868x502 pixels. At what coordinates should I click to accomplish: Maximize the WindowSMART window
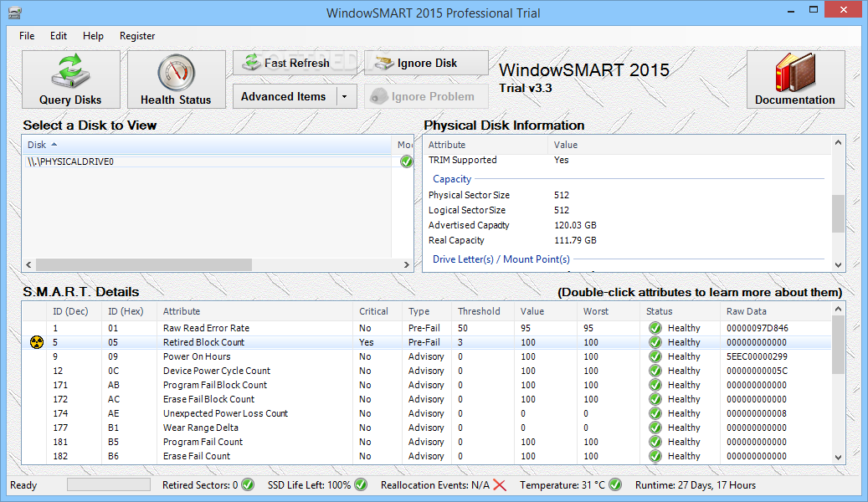[x=814, y=11]
